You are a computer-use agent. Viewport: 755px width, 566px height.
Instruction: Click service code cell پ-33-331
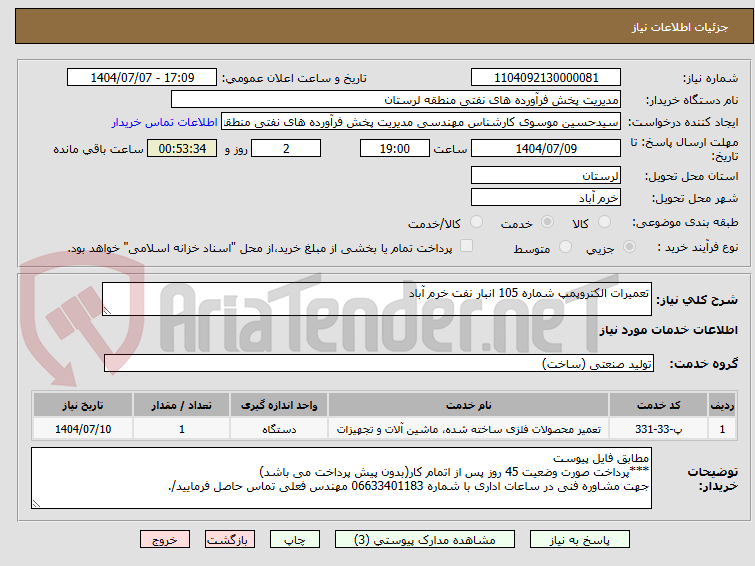tap(658, 429)
